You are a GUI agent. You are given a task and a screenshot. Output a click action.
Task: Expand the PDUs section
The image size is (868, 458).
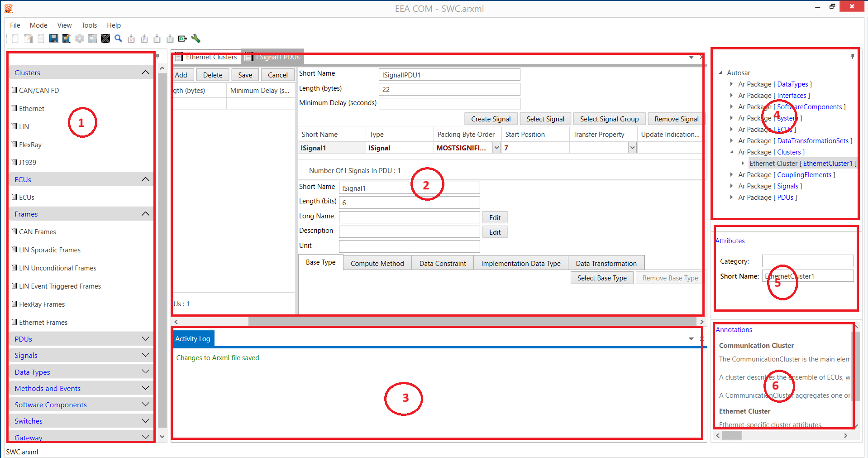[145, 339]
